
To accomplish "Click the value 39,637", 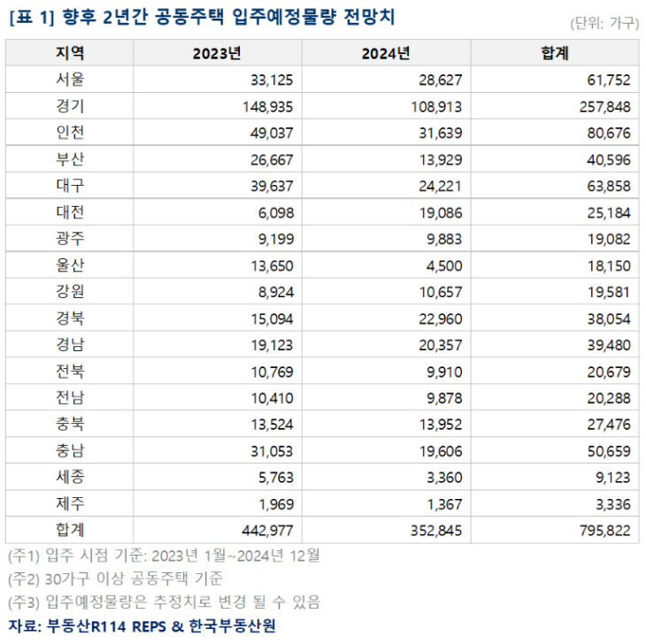I will pos(272,186).
